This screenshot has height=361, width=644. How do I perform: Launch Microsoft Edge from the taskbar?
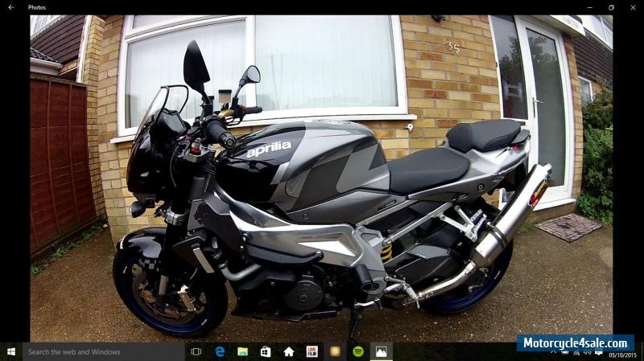coord(219,351)
